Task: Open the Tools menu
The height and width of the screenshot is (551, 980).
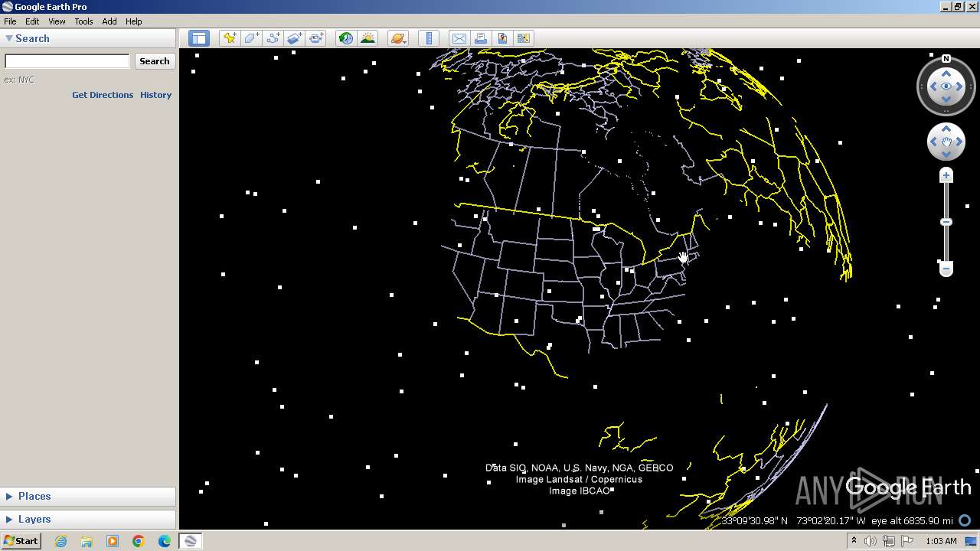Action: pos(83,21)
